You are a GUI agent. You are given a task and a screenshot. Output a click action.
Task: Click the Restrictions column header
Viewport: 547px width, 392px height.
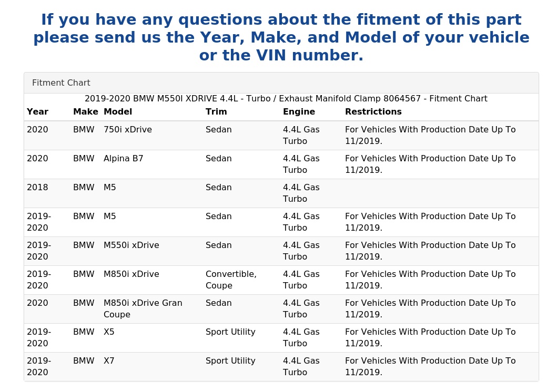click(373, 112)
